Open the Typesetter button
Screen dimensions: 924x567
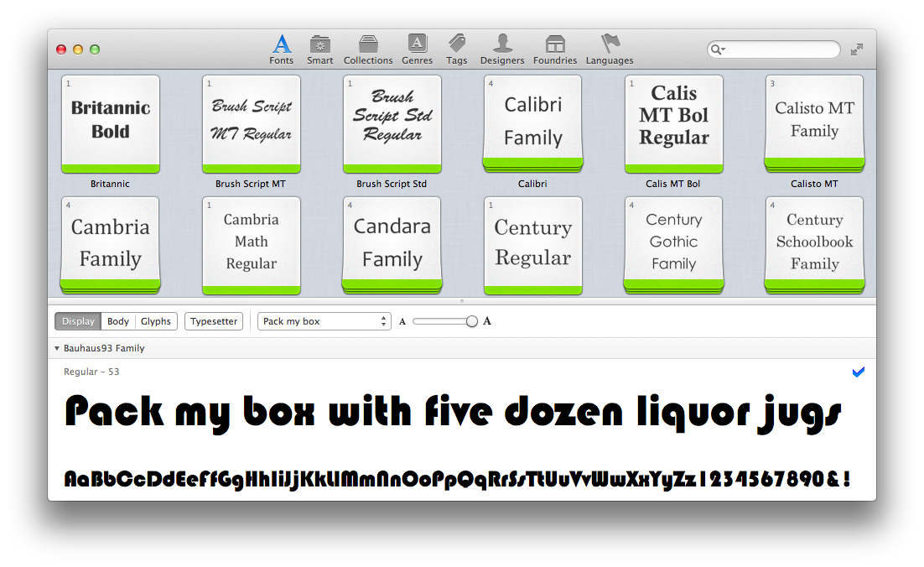pyautogui.click(x=214, y=321)
